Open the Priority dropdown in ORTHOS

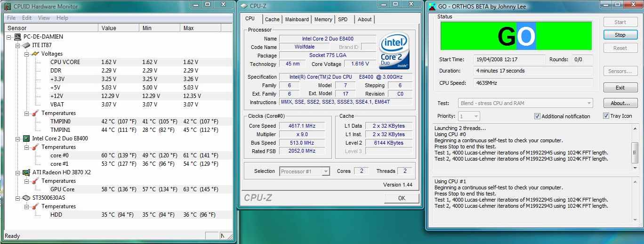point(476,116)
